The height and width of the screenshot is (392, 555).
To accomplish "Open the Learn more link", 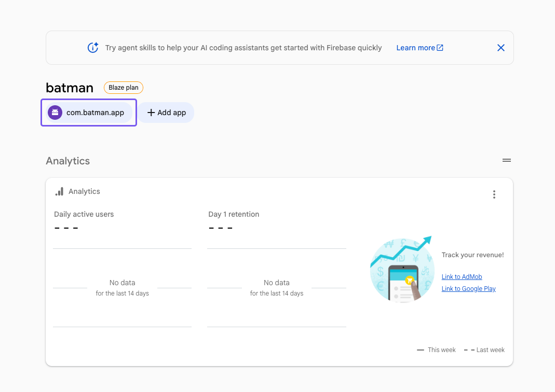I will pyautogui.click(x=419, y=48).
